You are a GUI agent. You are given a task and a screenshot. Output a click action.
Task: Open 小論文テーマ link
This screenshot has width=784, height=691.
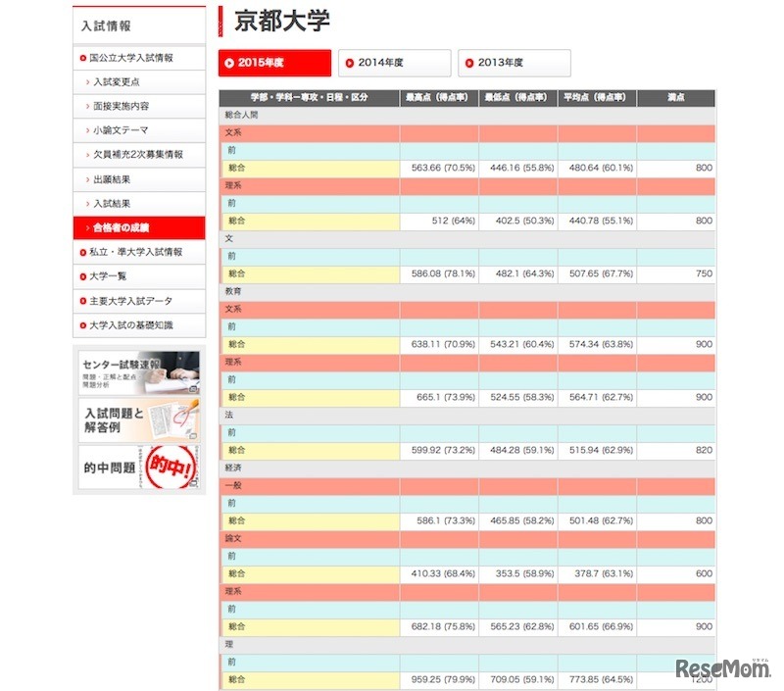tap(139, 130)
